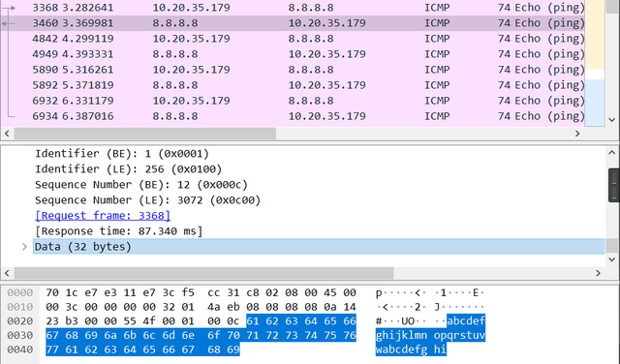Select Identifier (BE): 1 (0x0001) field
This screenshot has width=620, height=364.
(122, 154)
